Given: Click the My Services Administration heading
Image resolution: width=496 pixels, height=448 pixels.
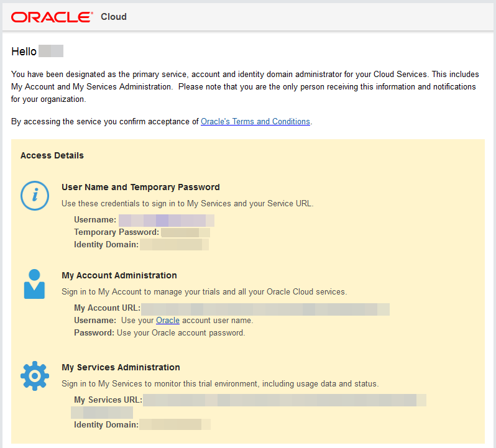Looking at the screenshot, I should pos(121,367).
